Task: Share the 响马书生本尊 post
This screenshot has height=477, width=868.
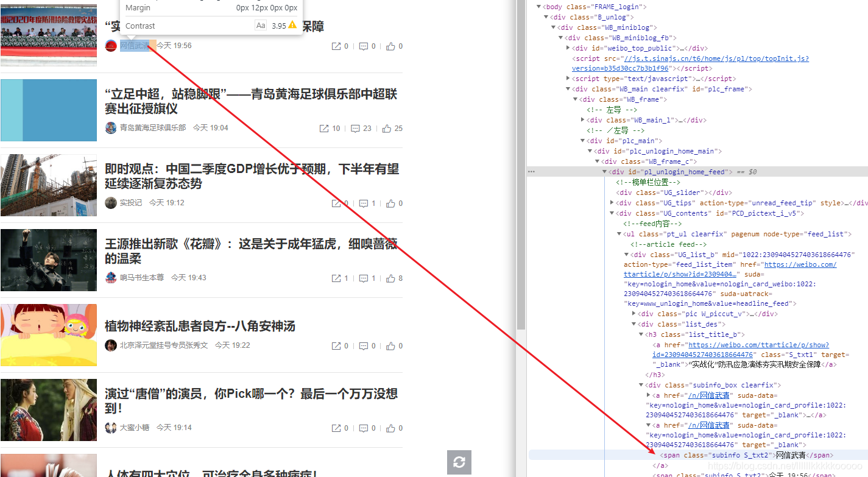Action: (x=336, y=278)
